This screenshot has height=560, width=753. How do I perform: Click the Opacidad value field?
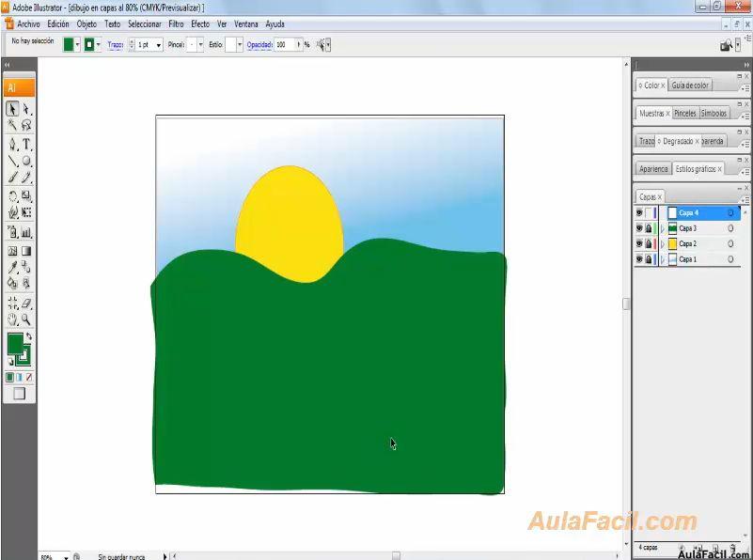pyautogui.click(x=284, y=44)
